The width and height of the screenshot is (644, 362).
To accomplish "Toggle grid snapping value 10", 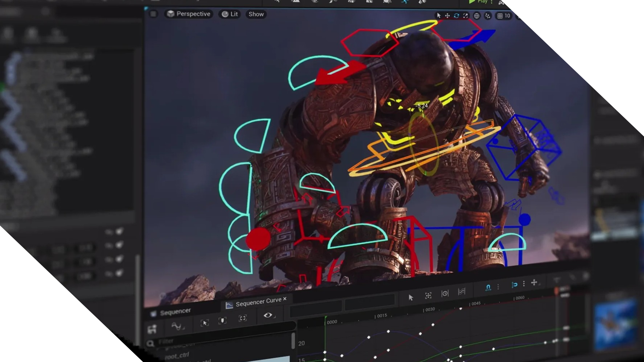I will point(504,16).
